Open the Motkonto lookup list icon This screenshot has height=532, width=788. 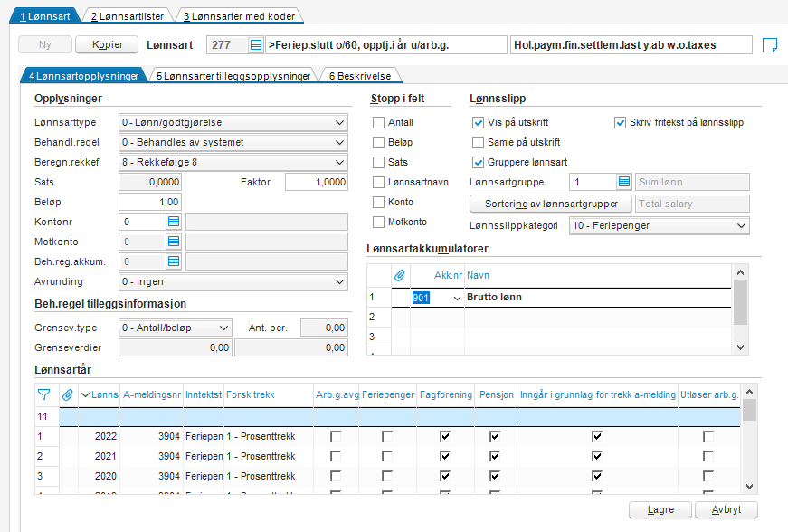pyautogui.click(x=174, y=242)
